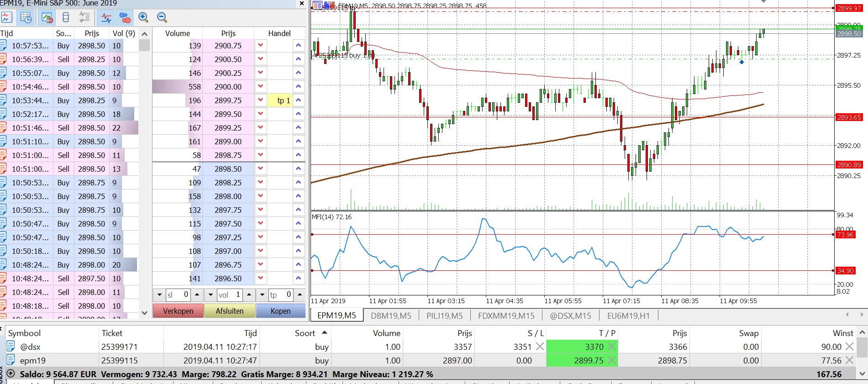Zoom in with the magnifier plus icon
This screenshot has width=868, height=384.
[144, 17]
